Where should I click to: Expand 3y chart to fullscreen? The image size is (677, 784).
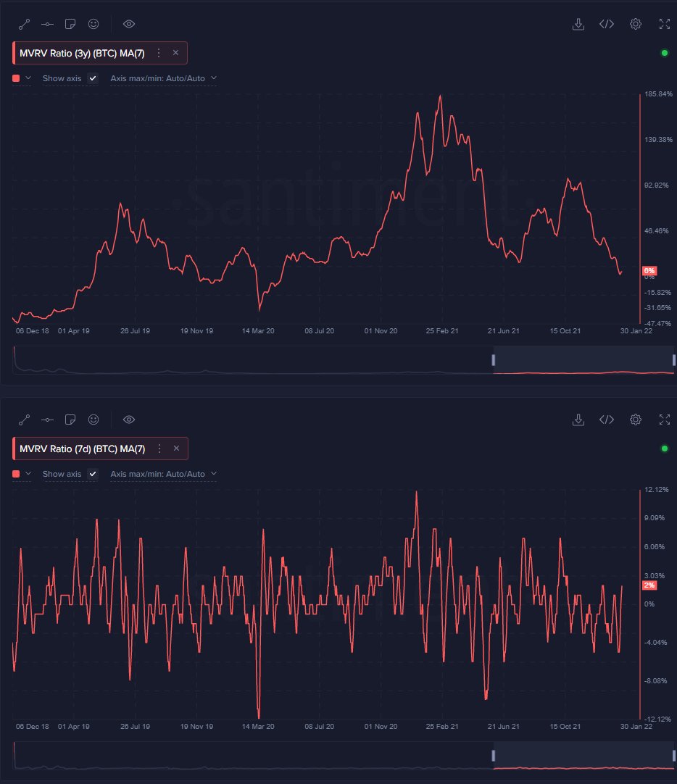665,24
